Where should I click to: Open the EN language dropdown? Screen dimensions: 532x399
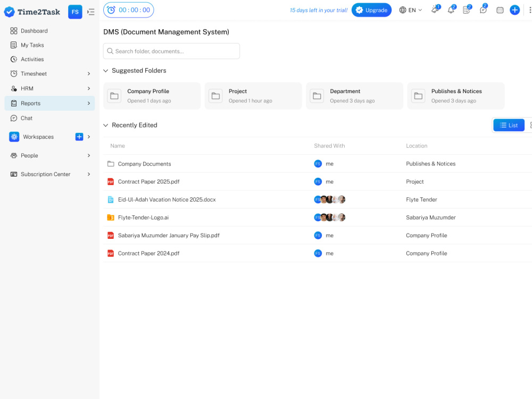[x=411, y=10]
